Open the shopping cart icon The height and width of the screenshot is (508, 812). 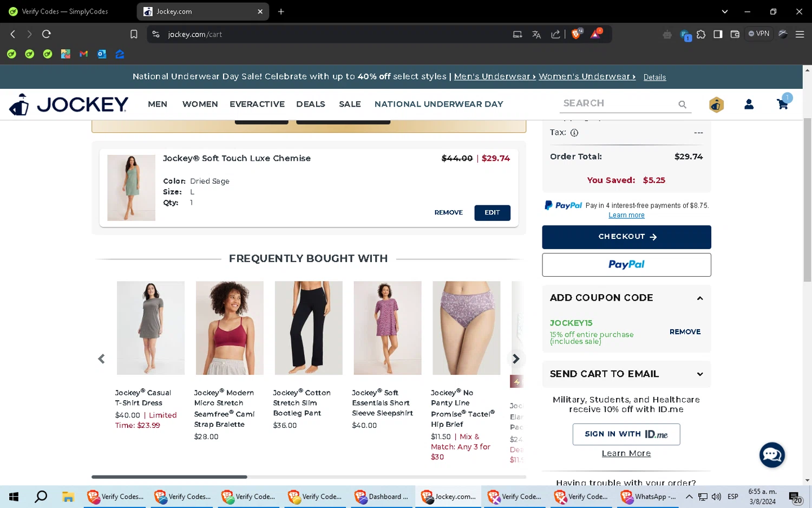[782, 104]
